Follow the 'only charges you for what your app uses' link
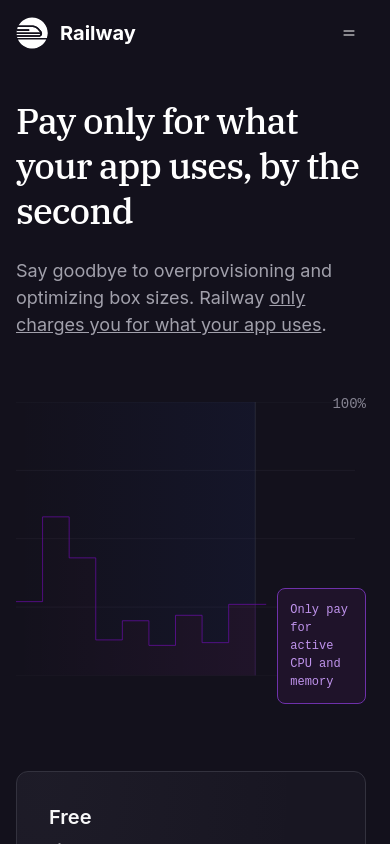390x844 pixels. [x=169, y=312]
